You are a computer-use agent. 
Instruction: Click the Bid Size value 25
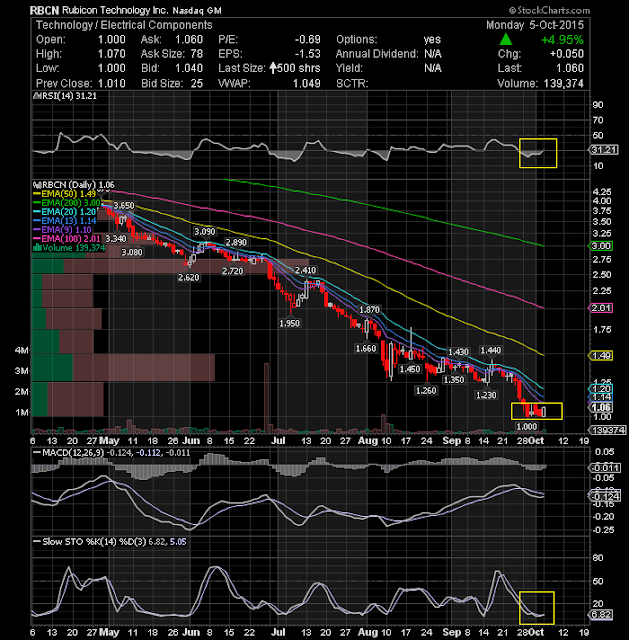click(x=197, y=83)
